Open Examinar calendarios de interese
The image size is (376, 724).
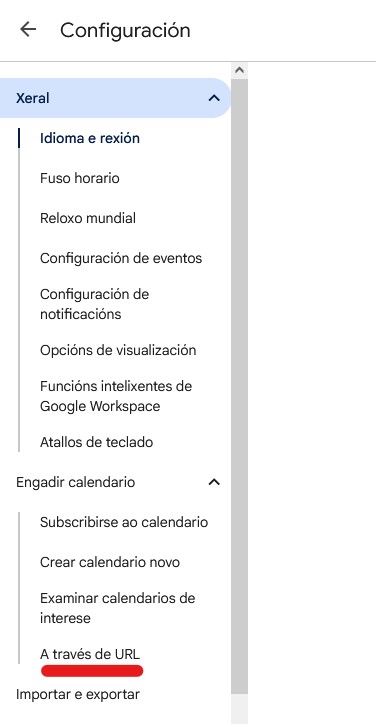click(x=117, y=608)
